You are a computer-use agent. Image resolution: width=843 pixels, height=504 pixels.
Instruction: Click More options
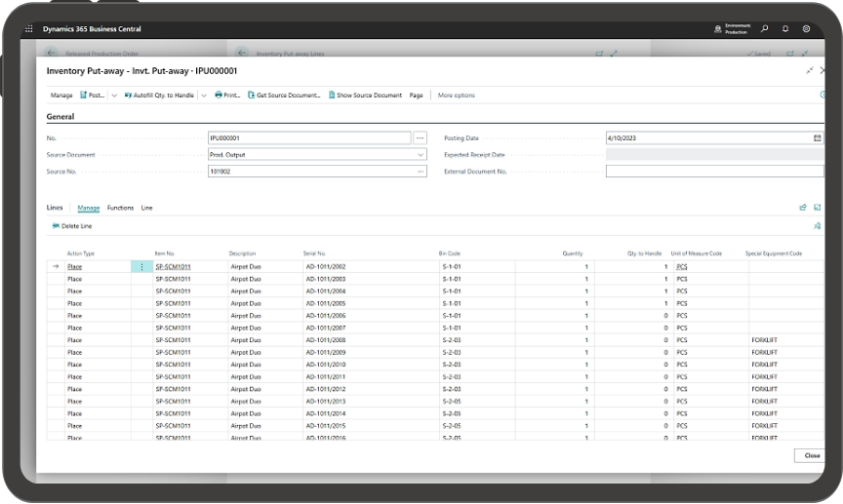(x=456, y=96)
